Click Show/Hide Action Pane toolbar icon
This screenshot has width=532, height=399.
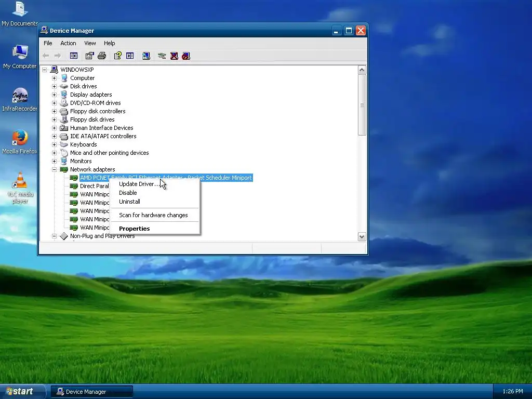tap(130, 56)
